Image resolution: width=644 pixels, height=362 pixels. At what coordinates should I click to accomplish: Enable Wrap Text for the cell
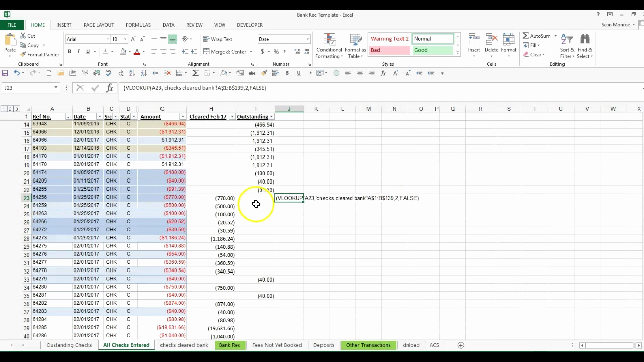click(217, 39)
